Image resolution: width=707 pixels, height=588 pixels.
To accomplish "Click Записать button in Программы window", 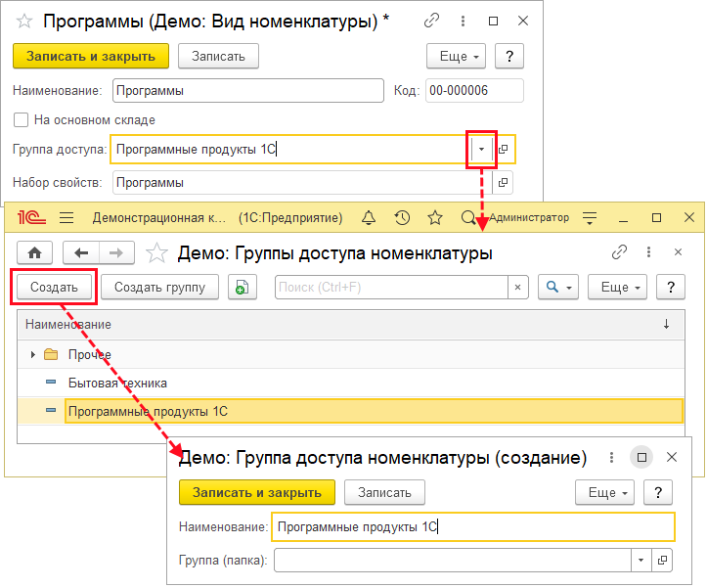I will pyautogui.click(x=218, y=56).
